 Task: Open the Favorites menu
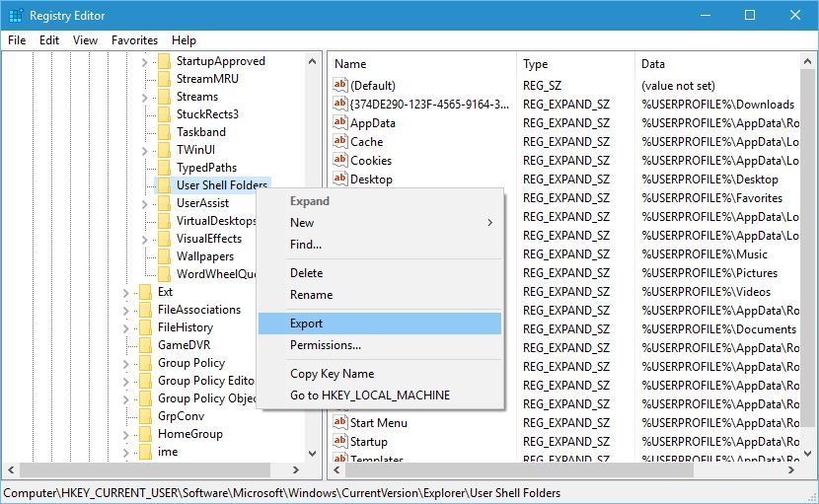(134, 40)
